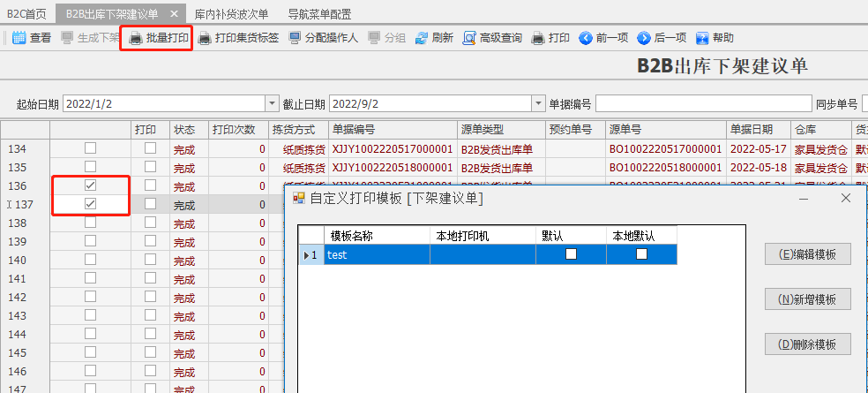Screen dimensions: 868x393
Task: Go to 后一项 next item
Action: (662, 38)
